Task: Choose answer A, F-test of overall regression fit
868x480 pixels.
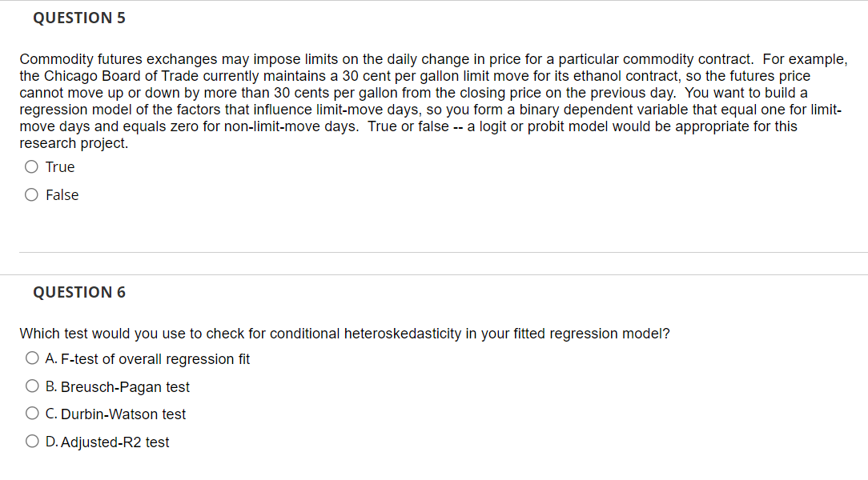Action: click(32, 358)
